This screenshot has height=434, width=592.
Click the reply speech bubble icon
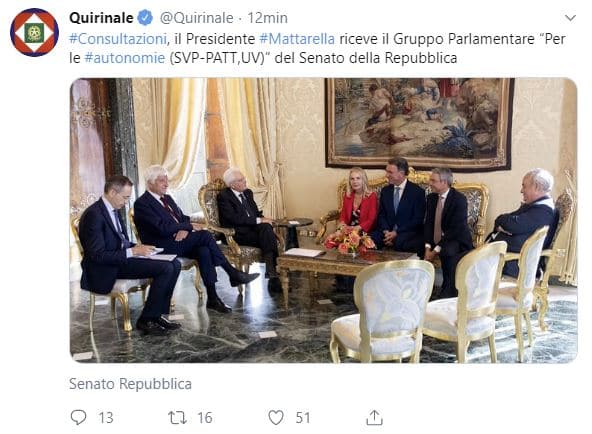tap(79, 417)
